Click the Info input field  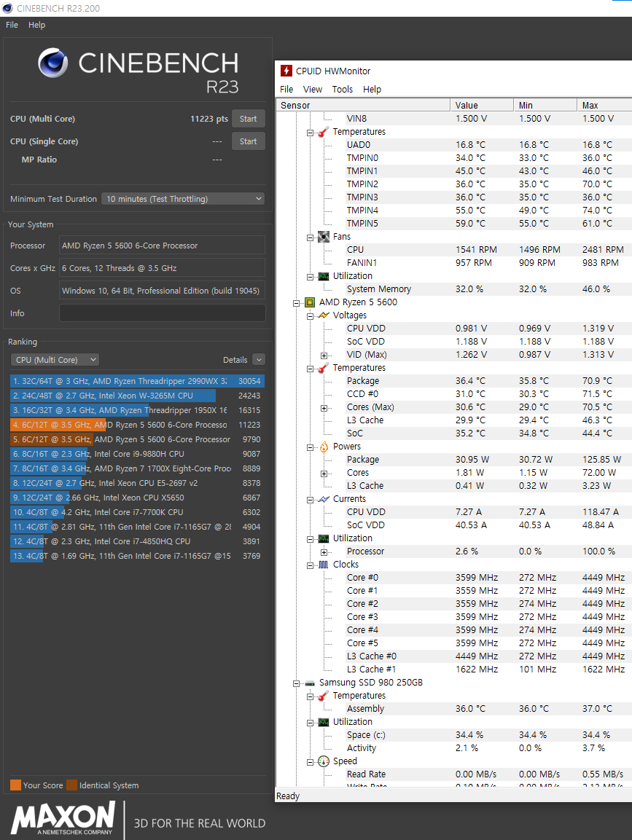(x=162, y=313)
